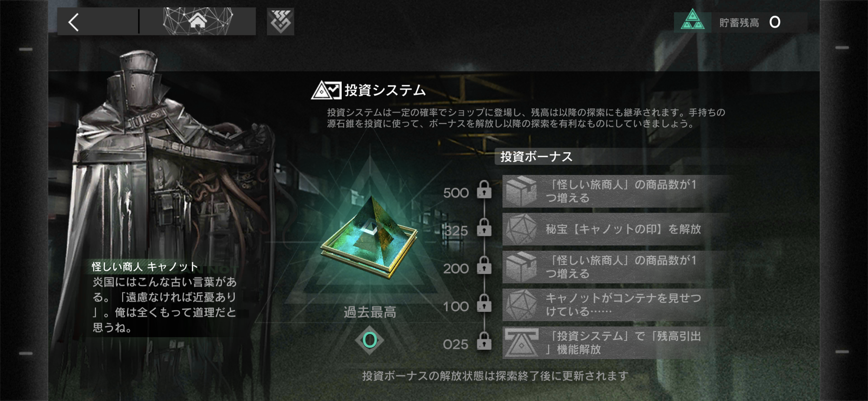Select the lock icon beside 325
This screenshot has width=868, height=401.
[x=484, y=227]
